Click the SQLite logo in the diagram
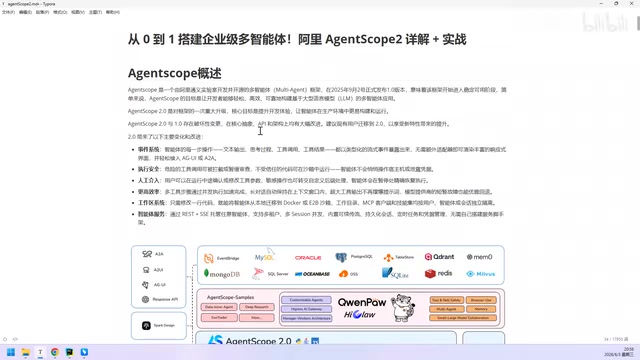640x360 pixels. 395,273
